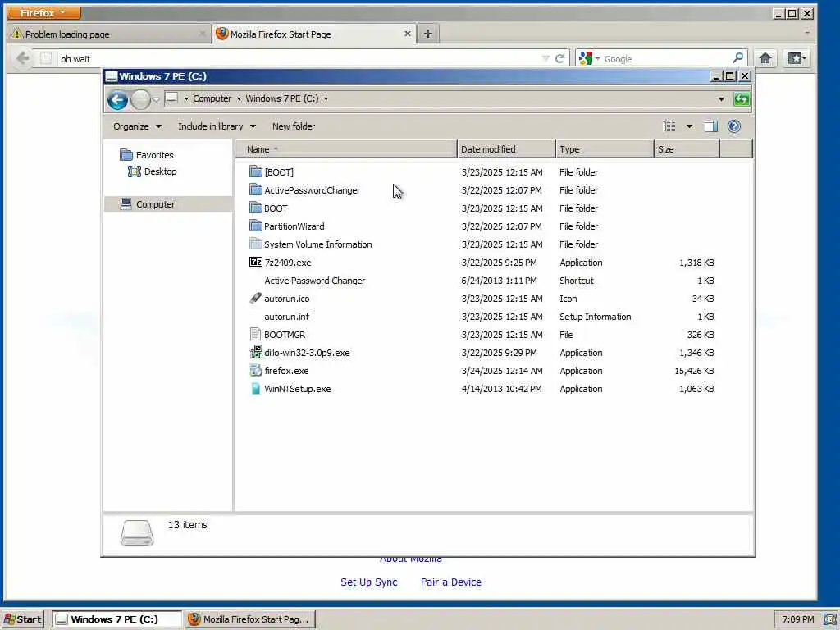Select the WinNTSetup.exe file icon
The width and height of the screenshot is (840, 630).
click(256, 388)
